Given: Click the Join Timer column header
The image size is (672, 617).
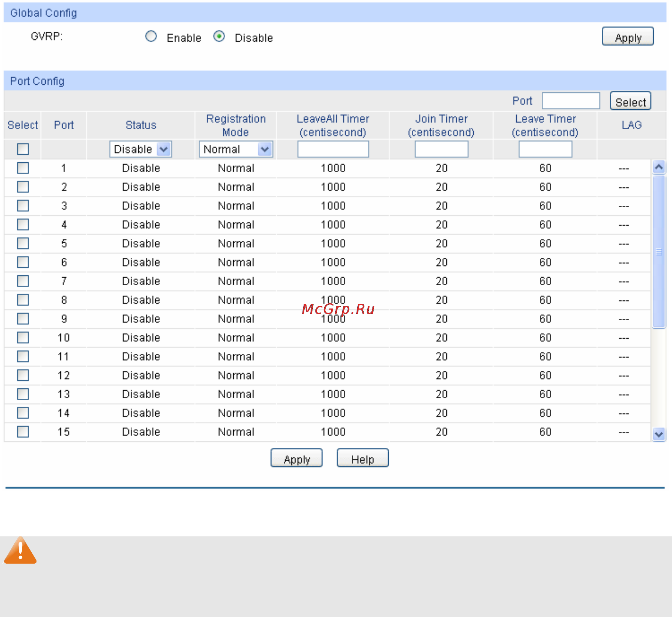Looking at the screenshot, I should [x=441, y=126].
